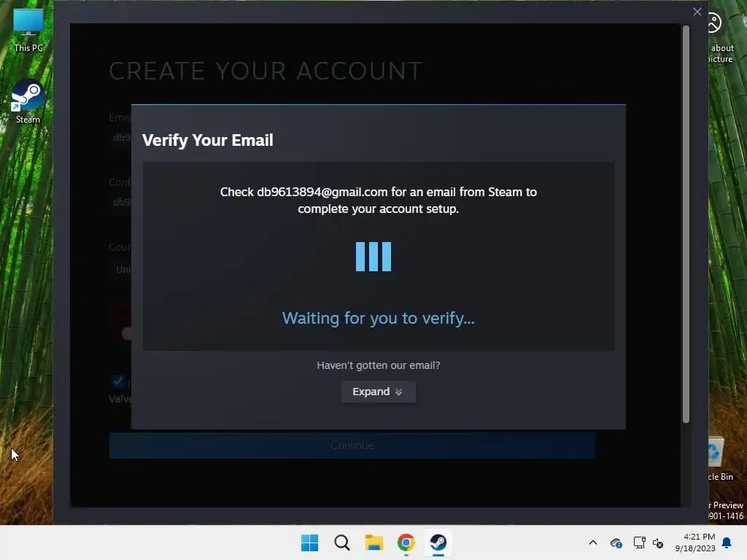Close the Steam account creation window

click(x=697, y=12)
